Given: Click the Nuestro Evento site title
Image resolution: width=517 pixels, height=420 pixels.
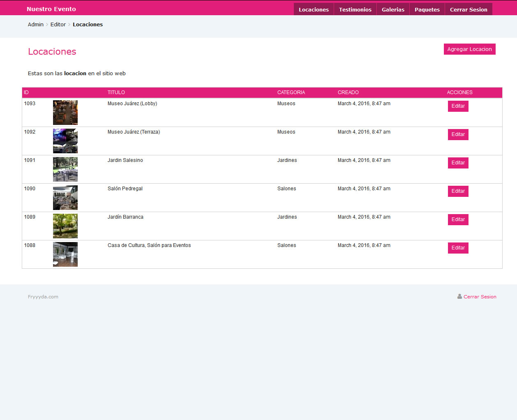Looking at the screenshot, I should tap(51, 9).
